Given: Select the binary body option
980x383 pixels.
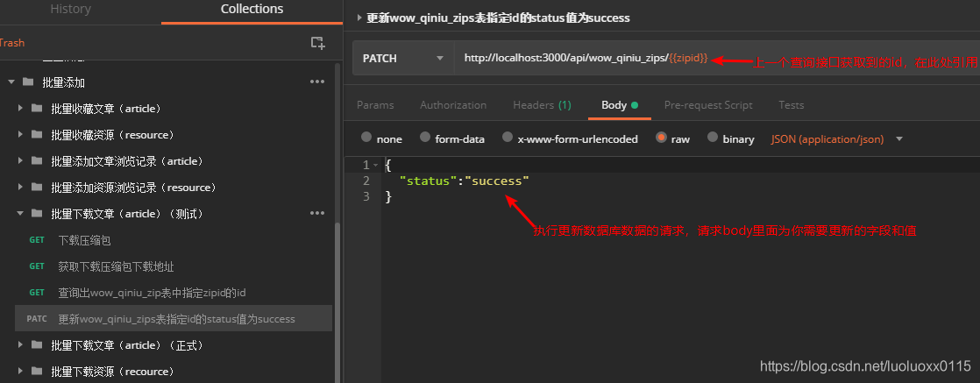Looking at the screenshot, I should pyautogui.click(x=713, y=138).
